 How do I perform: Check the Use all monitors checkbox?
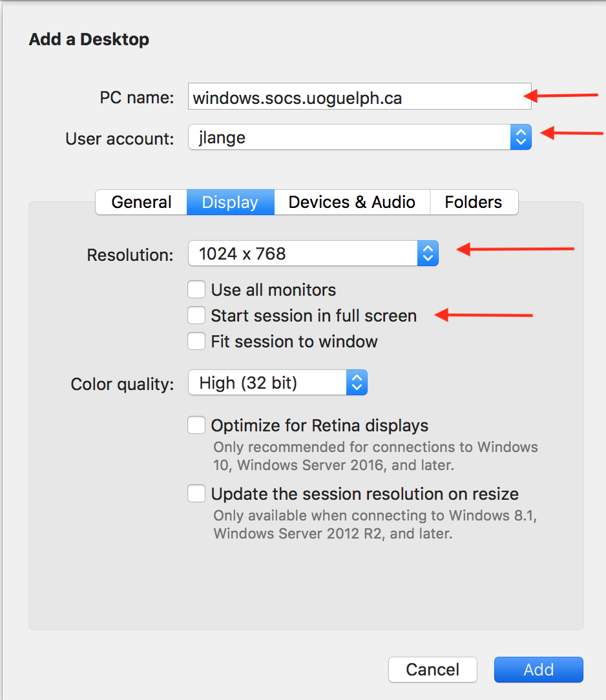tap(196, 289)
